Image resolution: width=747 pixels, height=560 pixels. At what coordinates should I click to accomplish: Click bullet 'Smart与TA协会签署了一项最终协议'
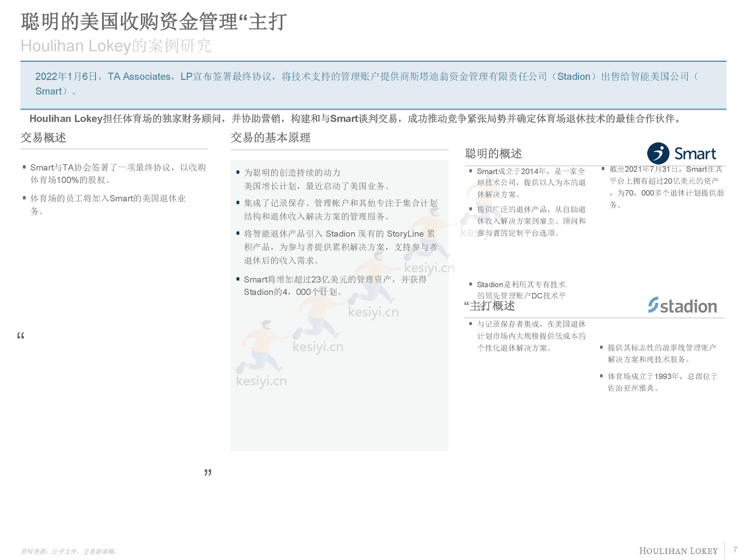click(x=114, y=174)
